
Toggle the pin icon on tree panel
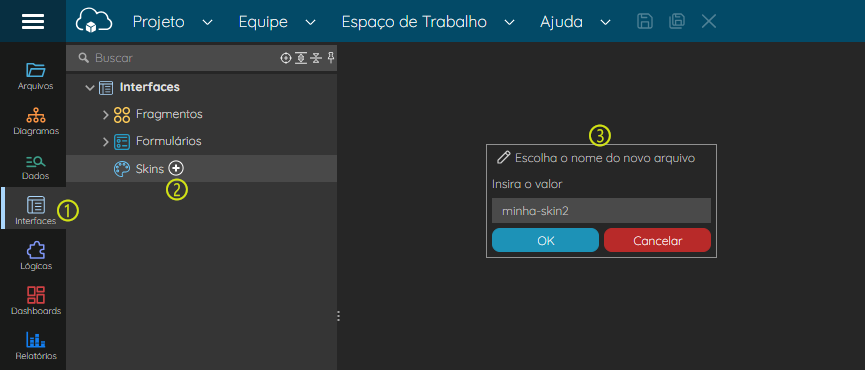pyautogui.click(x=331, y=57)
